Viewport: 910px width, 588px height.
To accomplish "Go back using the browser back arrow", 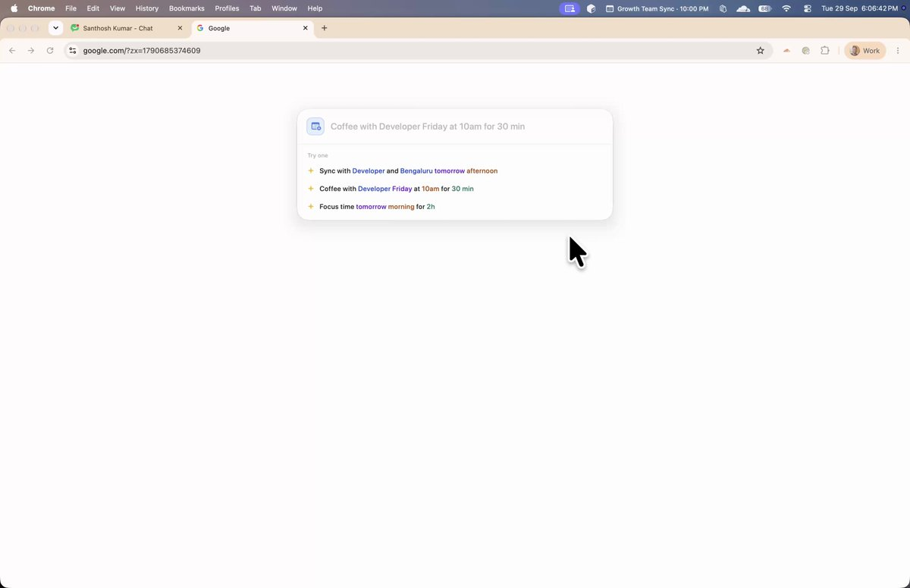I will (x=12, y=51).
